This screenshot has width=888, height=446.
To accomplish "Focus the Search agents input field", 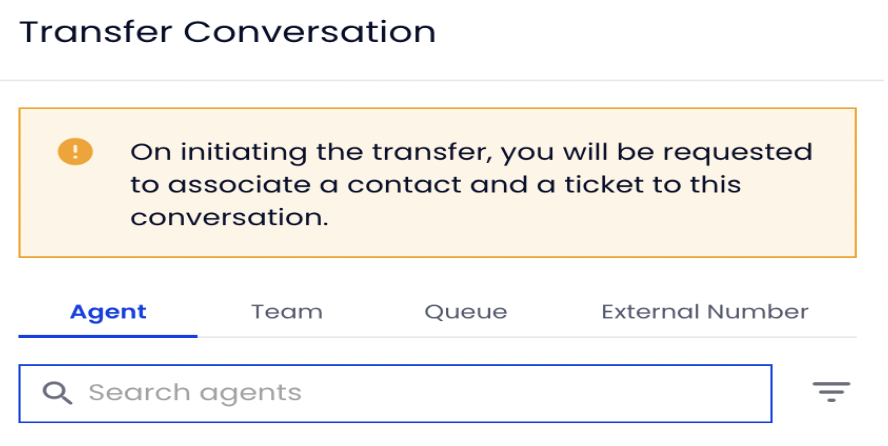I will 395,393.
